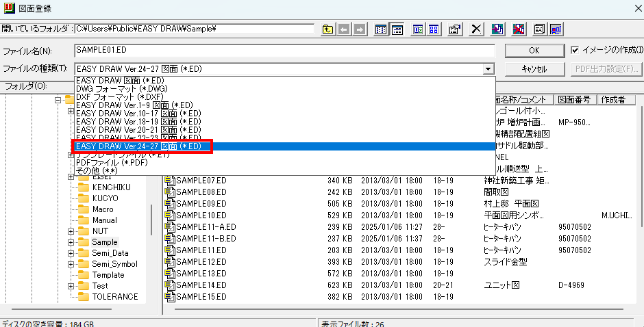Click the キャンセル button

point(534,69)
